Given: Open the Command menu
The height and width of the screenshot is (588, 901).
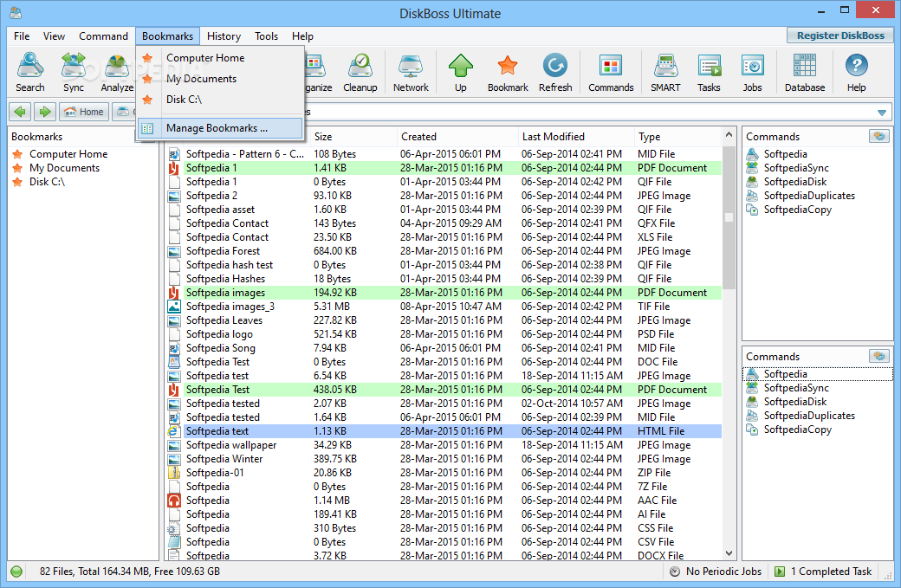Looking at the screenshot, I should (x=103, y=36).
